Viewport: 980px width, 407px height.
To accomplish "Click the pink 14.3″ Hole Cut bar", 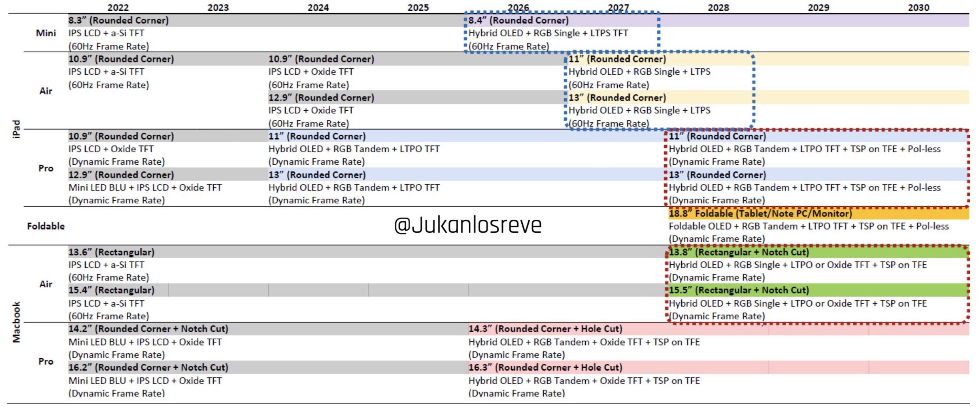I will (545, 329).
